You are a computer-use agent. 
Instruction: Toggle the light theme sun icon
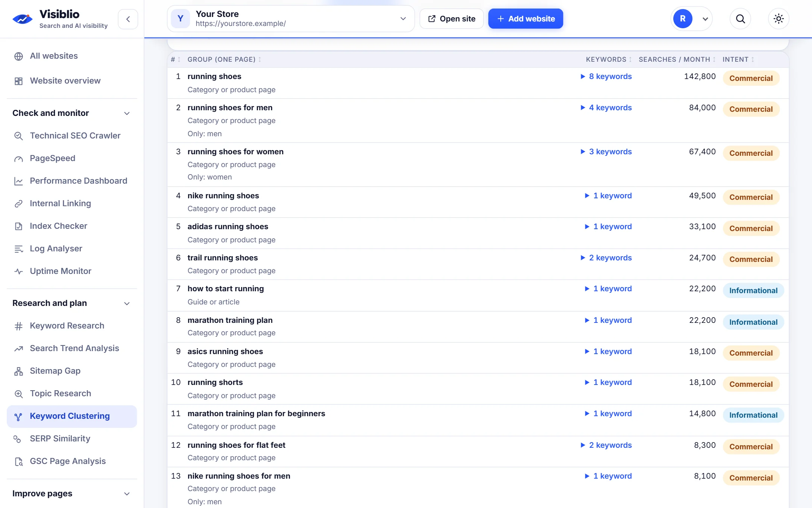pos(779,19)
